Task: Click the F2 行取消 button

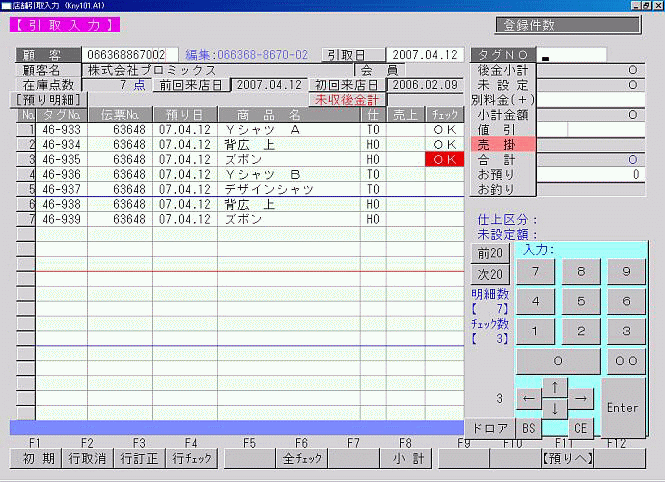Action: pos(87,458)
